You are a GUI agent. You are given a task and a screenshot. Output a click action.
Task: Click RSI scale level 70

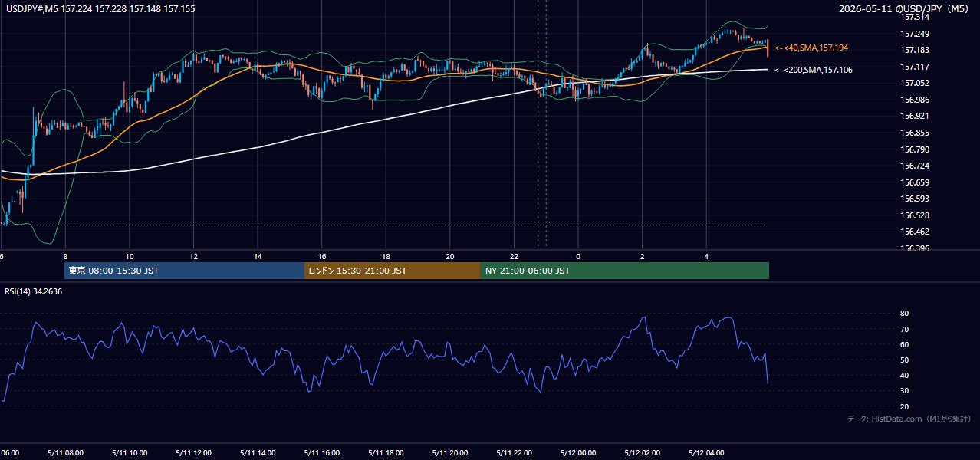tap(905, 329)
